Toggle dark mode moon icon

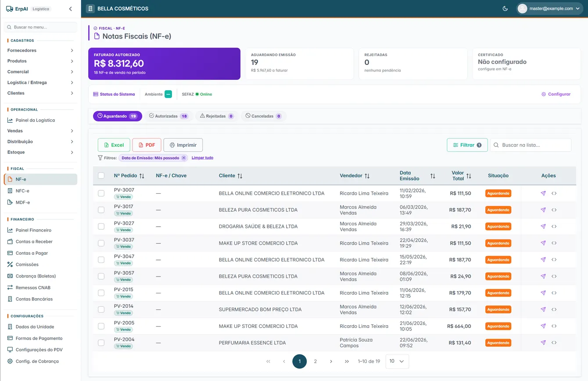[x=505, y=8]
